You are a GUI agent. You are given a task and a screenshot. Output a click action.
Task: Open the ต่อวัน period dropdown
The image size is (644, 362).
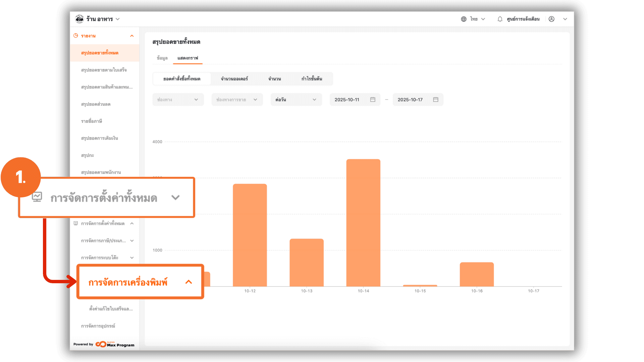[296, 100]
